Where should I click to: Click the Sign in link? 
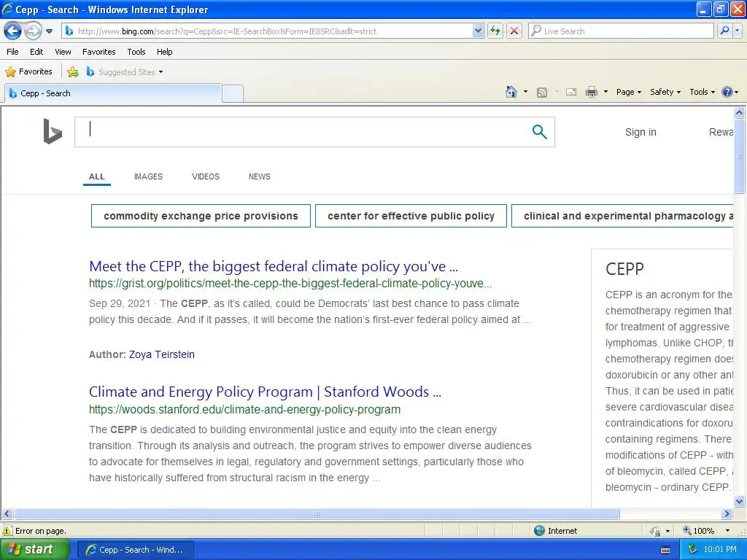640,133
